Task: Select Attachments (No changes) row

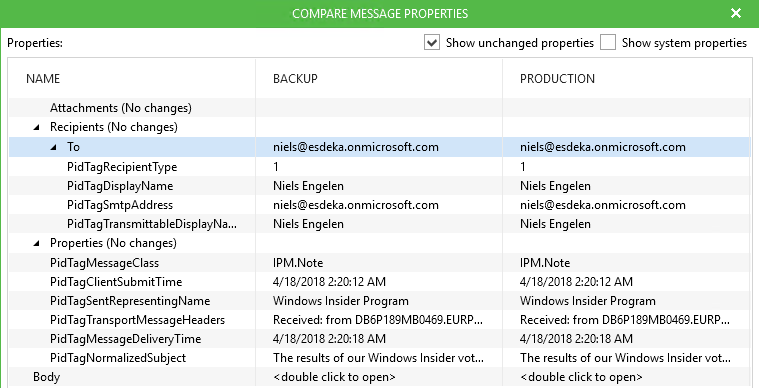Action: click(x=380, y=108)
